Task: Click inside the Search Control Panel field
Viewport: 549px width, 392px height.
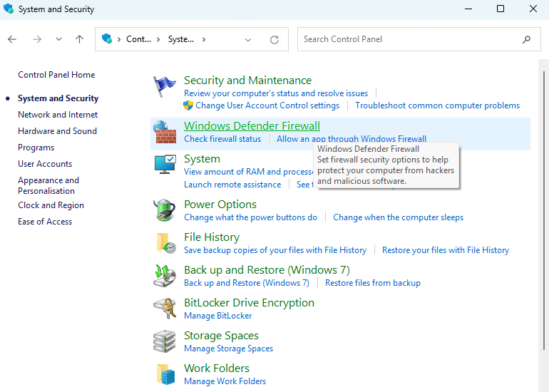Action: [410, 39]
